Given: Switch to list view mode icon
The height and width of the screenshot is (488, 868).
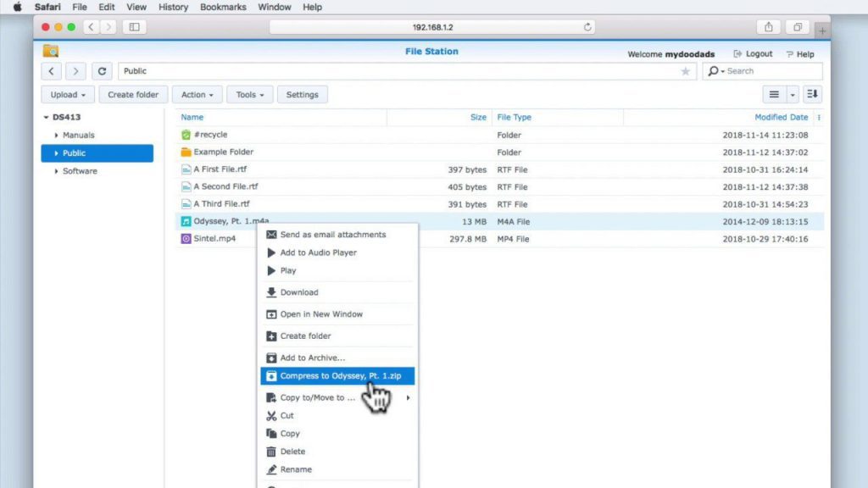Looking at the screenshot, I should click(774, 95).
